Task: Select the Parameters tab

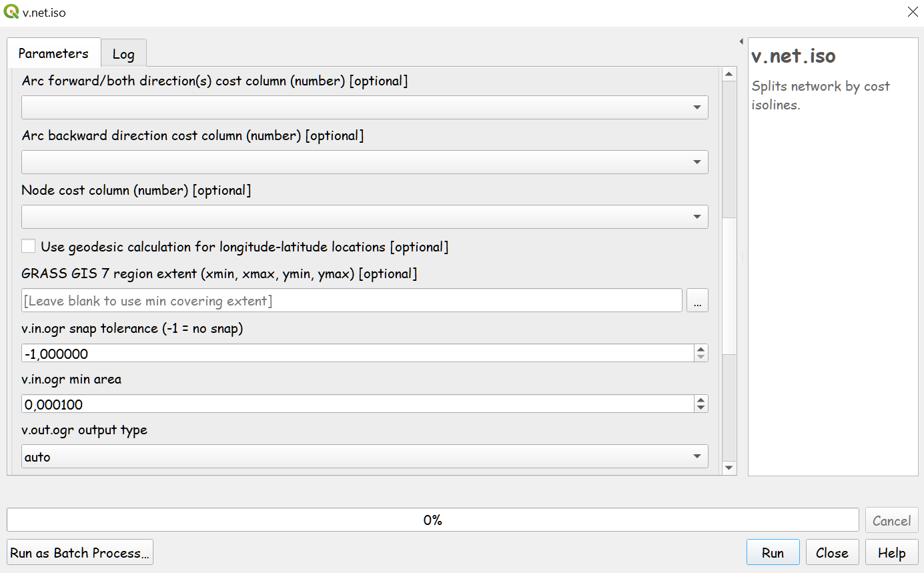Action: point(53,53)
